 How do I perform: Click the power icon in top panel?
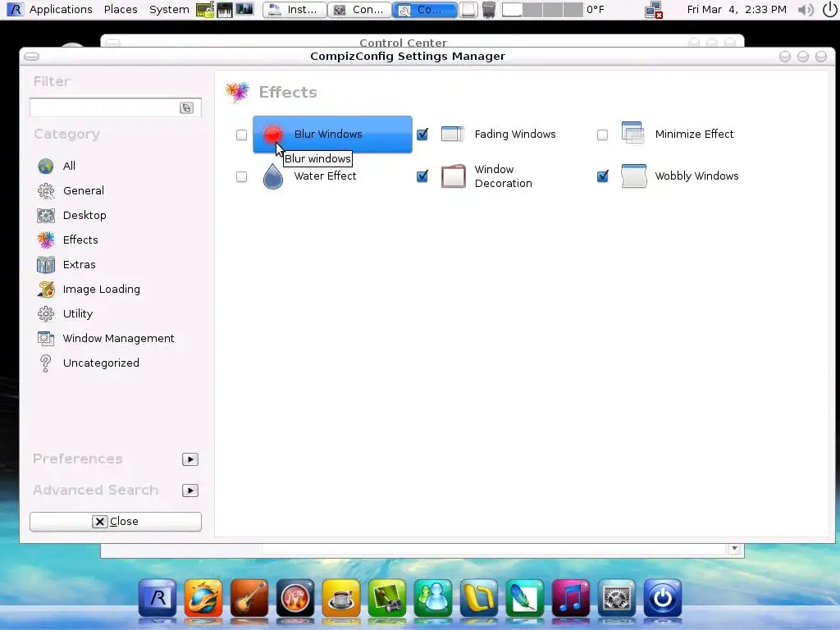click(x=829, y=10)
